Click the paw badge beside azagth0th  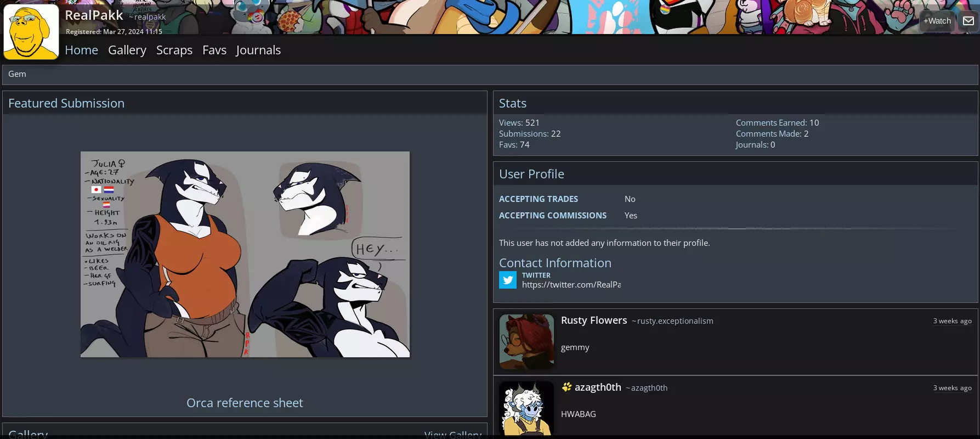(567, 387)
